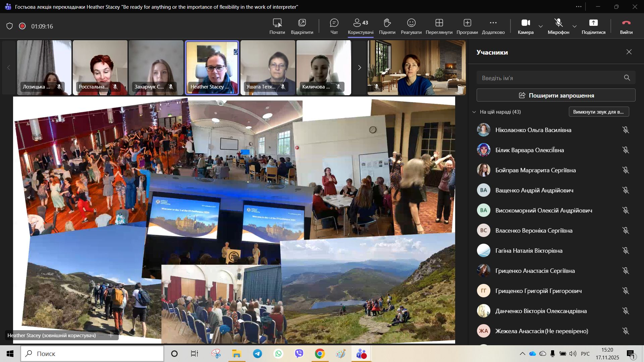644x362 pixels.
Task: Toggle the Camera (Камера) on or off
Action: click(525, 23)
